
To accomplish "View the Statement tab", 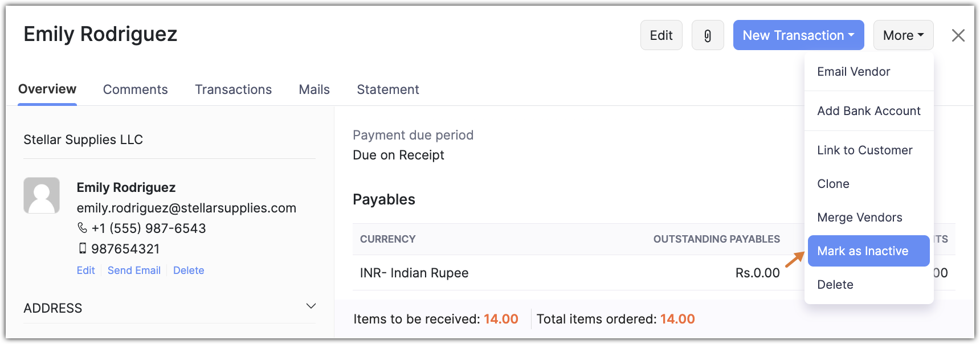I will pyautogui.click(x=387, y=89).
